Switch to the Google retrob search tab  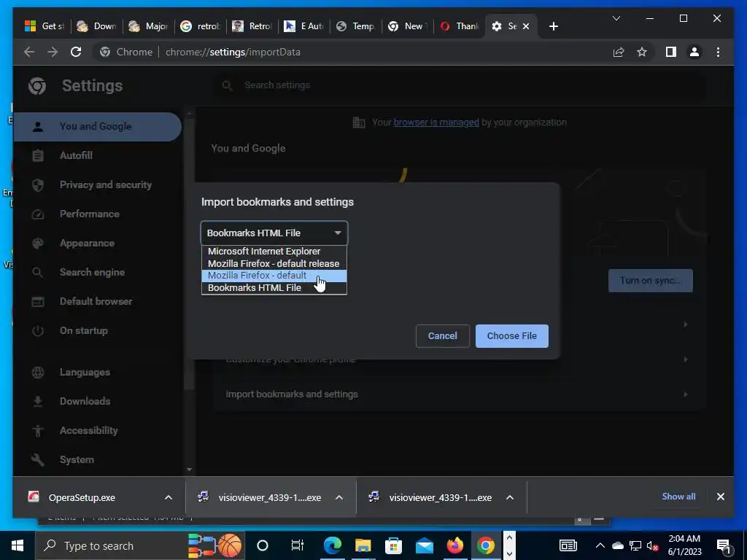tap(201, 26)
